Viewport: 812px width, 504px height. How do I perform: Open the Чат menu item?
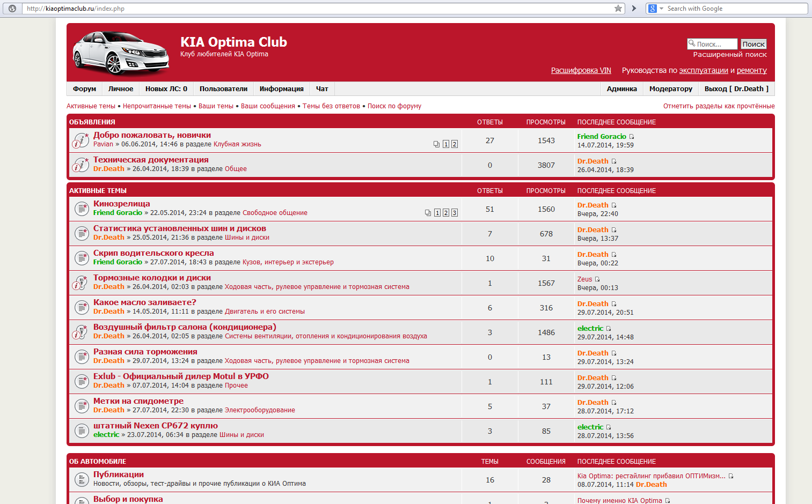point(322,89)
